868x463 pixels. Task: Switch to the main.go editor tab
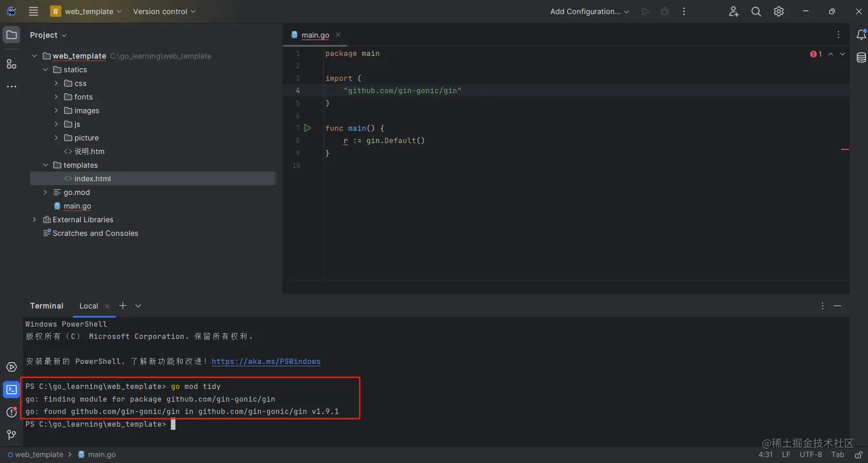(x=315, y=35)
